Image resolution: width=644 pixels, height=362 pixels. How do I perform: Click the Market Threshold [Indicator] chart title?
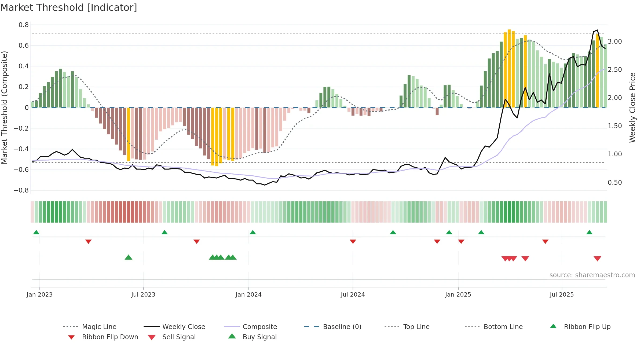coord(69,8)
